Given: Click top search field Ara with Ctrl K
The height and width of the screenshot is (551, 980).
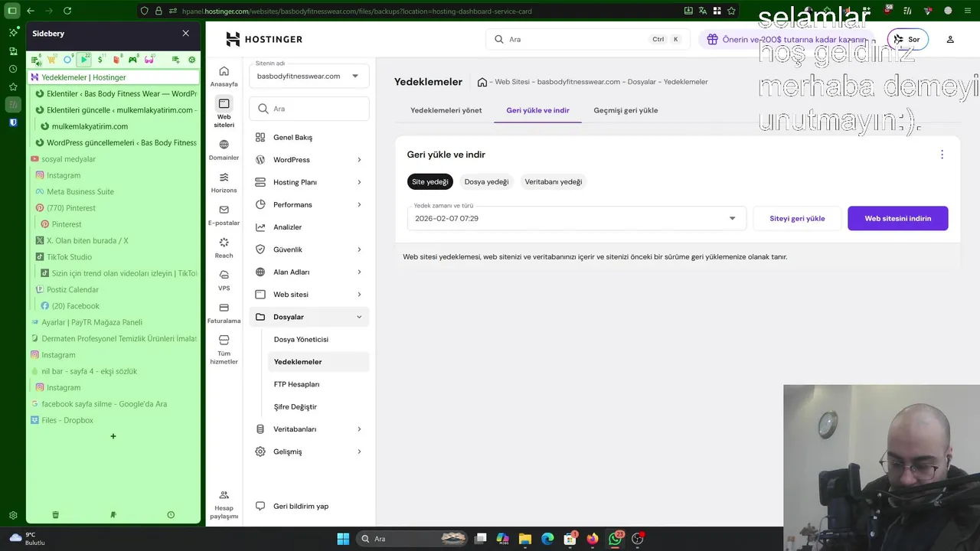Looking at the screenshot, I should pyautogui.click(x=588, y=39).
